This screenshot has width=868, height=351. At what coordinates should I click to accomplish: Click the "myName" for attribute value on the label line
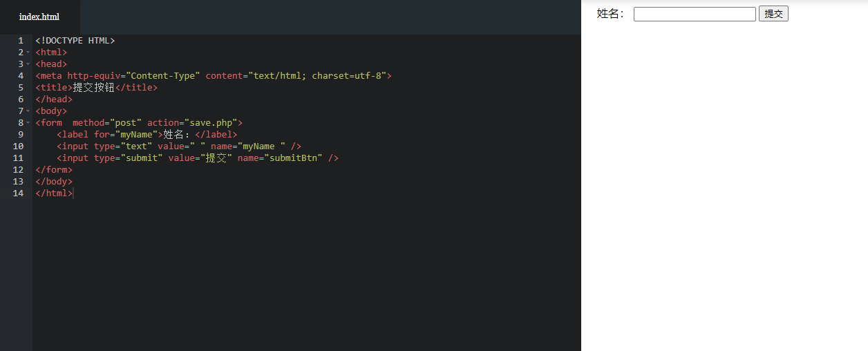[x=136, y=135]
